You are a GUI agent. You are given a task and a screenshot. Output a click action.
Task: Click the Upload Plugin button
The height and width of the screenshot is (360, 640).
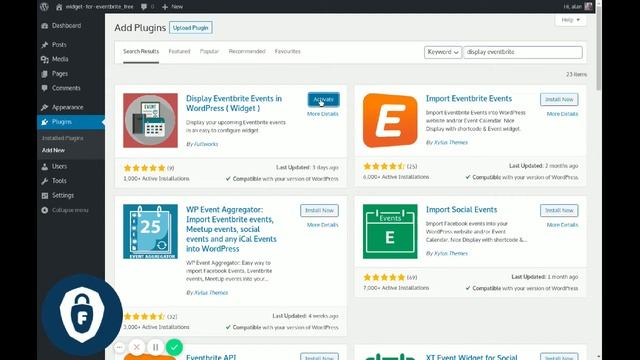coord(191,28)
